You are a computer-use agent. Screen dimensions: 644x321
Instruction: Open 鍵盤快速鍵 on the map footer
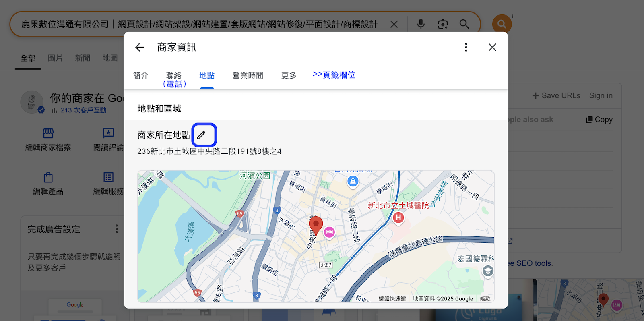pos(392,299)
